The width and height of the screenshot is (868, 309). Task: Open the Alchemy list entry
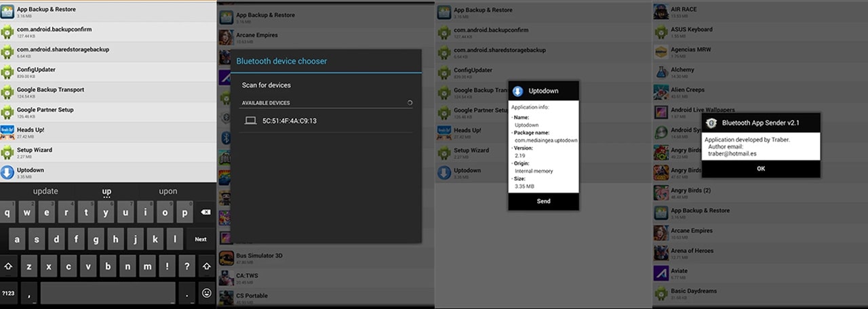pos(760,72)
